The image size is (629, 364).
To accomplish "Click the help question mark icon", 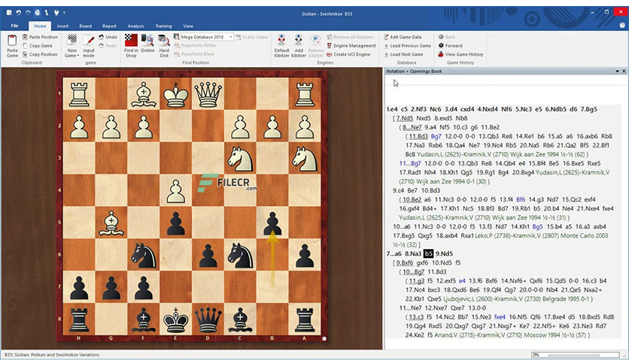I will pyautogui.click(x=622, y=26).
